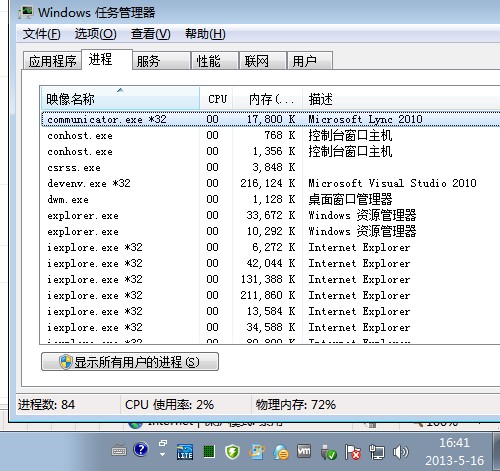Open the blue help question mark icon
Screen dimensions: 500x471
click(141, 449)
